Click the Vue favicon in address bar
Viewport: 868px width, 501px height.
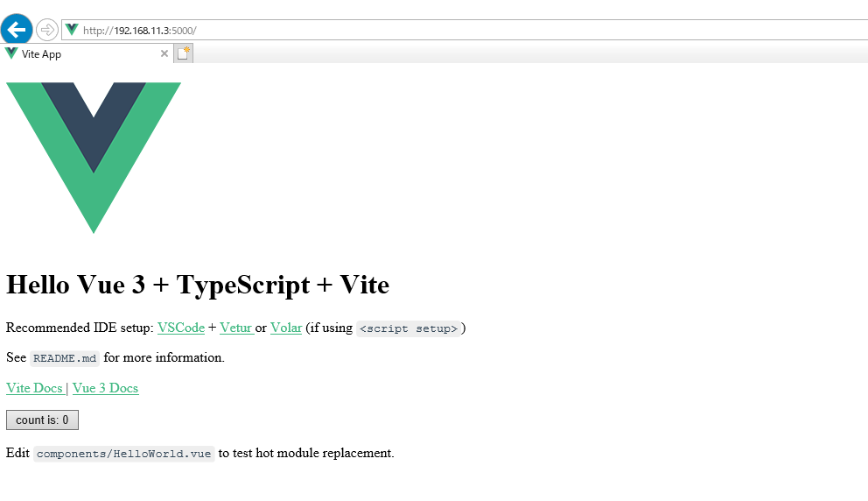pos(72,30)
